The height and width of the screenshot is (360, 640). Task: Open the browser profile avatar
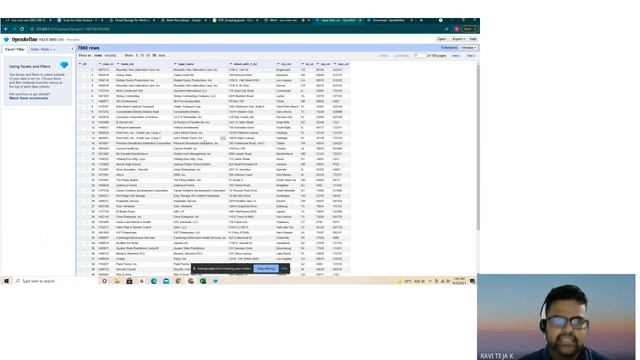point(457,29)
